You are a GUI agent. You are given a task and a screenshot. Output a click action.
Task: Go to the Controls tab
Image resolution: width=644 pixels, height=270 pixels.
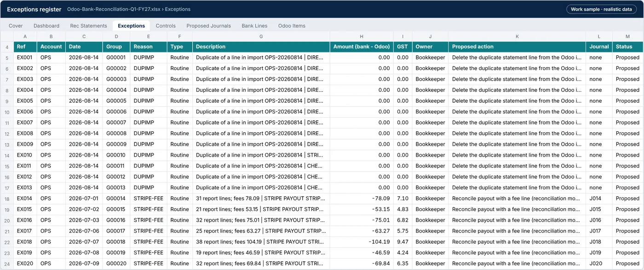(166, 26)
